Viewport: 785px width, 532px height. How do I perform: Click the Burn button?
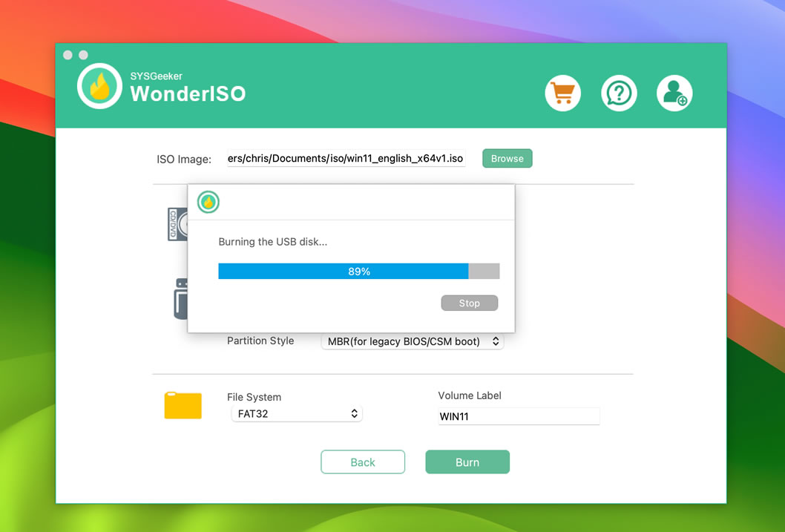click(467, 462)
